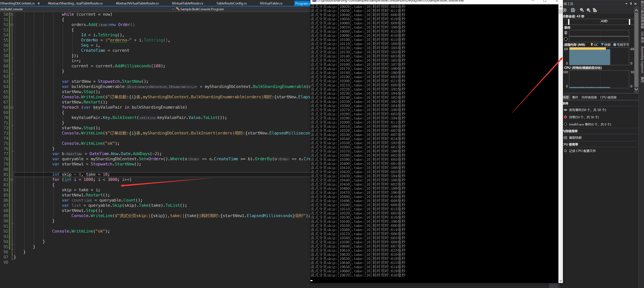Click the 40秒 marker on timeline ruler
644x288 pixels.
click(x=604, y=21)
